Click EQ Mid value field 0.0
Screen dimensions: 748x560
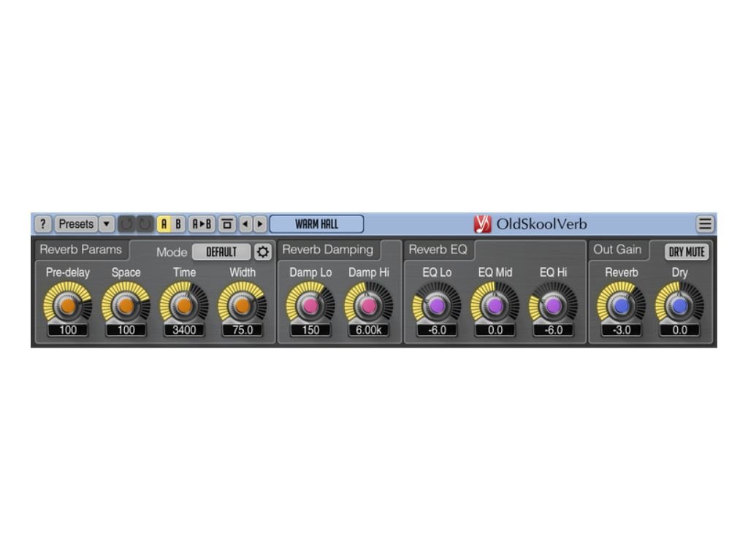point(495,329)
